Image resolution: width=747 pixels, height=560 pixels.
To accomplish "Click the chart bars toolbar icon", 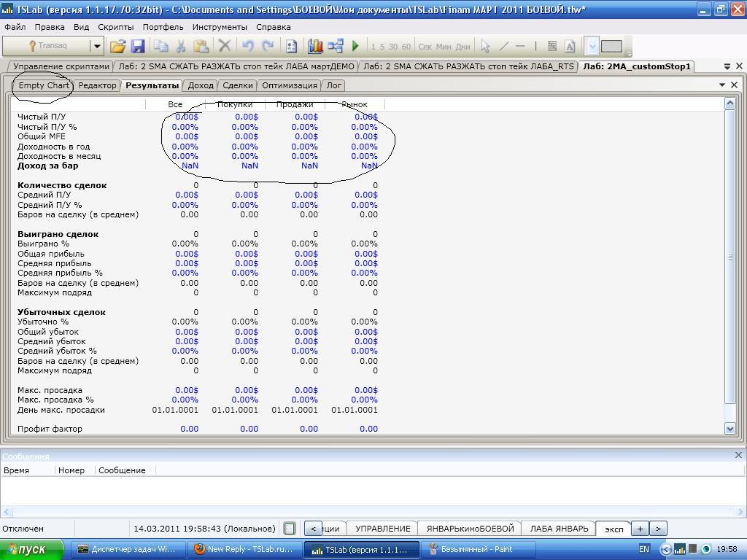I will click(x=315, y=46).
